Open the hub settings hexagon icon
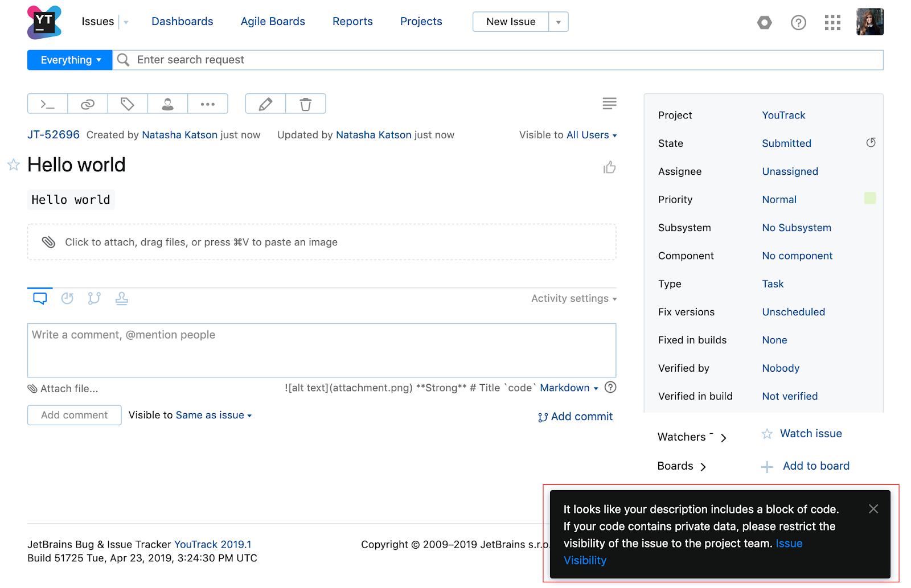Viewport: 911px width, 588px height. tap(765, 22)
